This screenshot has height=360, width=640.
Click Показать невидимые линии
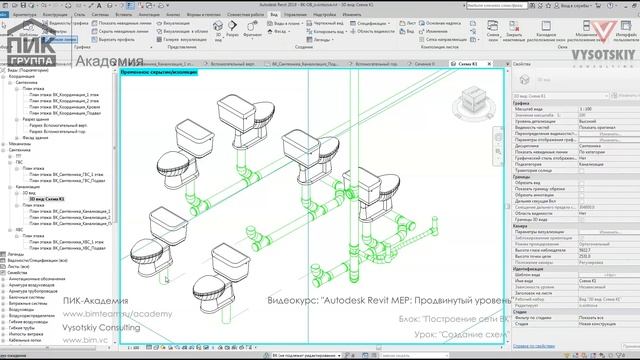[x=121, y=23]
